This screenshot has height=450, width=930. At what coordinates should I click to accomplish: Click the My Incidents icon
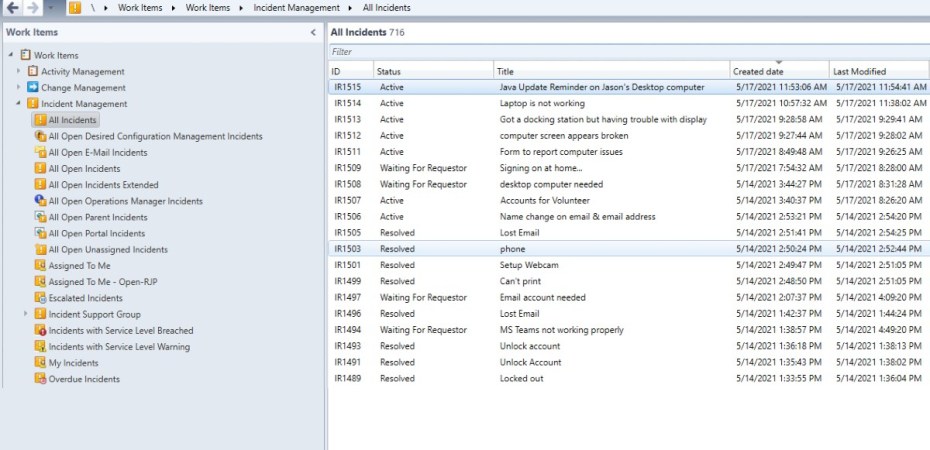tap(40, 362)
